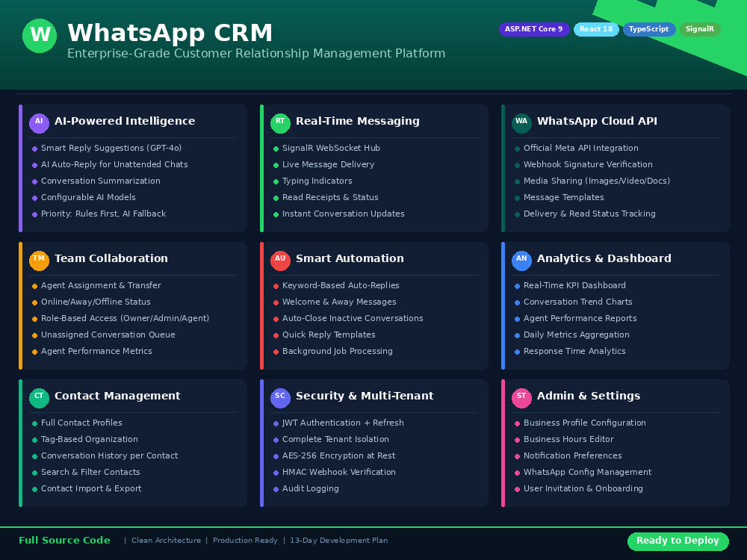Click Notification Preferences item
The width and height of the screenshot is (747, 560).
tap(573, 455)
